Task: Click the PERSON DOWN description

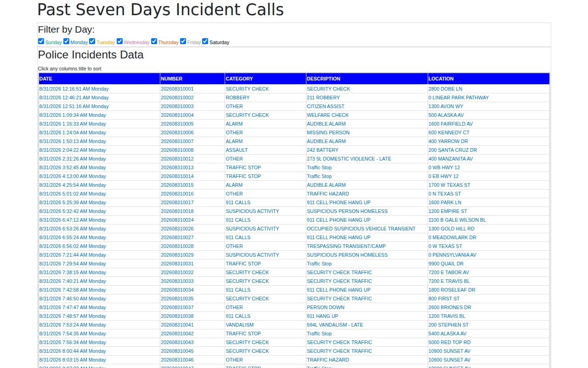Action: pyautogui.click(x=326, y=307)
